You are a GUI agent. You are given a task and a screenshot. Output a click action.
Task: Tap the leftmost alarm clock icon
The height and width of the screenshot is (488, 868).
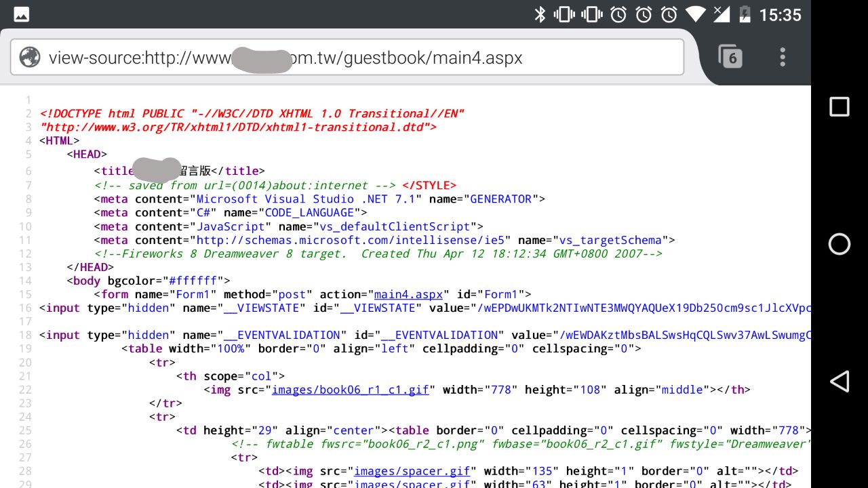click(x=618, y=14)
